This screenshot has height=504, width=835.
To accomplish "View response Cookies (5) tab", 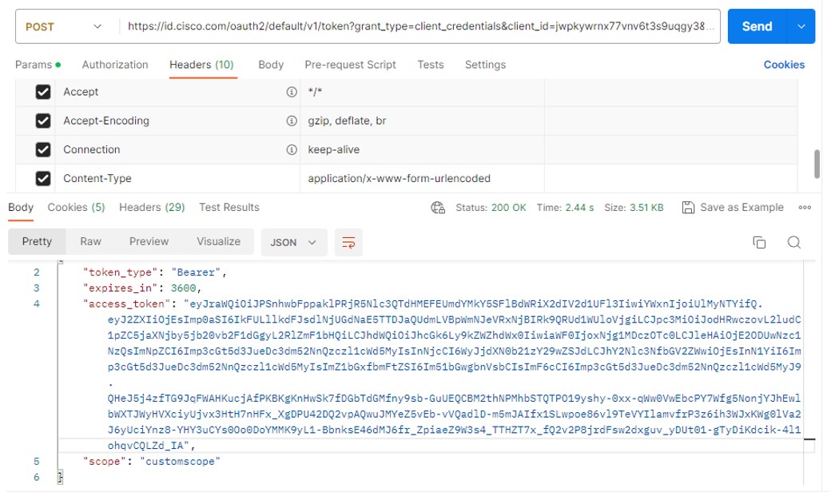I will (x=76, y=208).
